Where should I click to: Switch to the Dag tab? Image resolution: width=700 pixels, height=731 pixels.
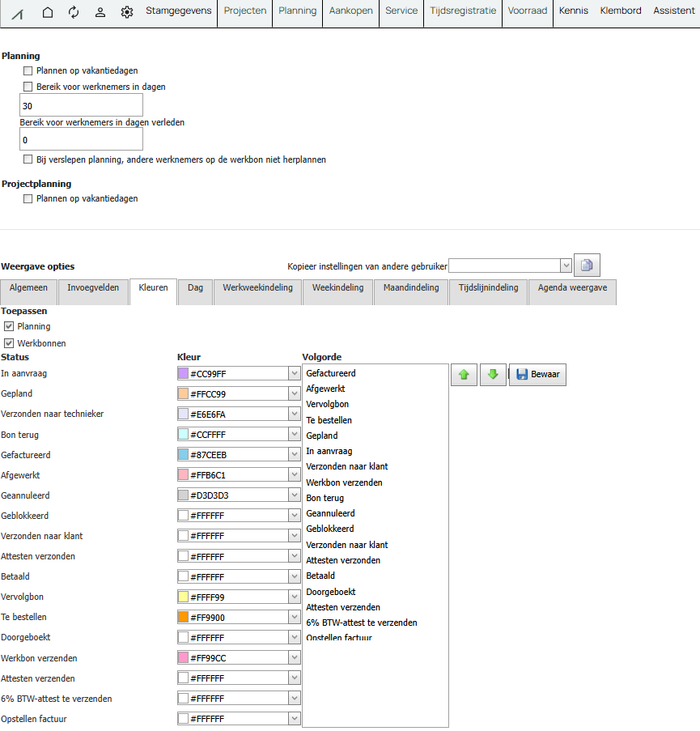pos(195,292)
